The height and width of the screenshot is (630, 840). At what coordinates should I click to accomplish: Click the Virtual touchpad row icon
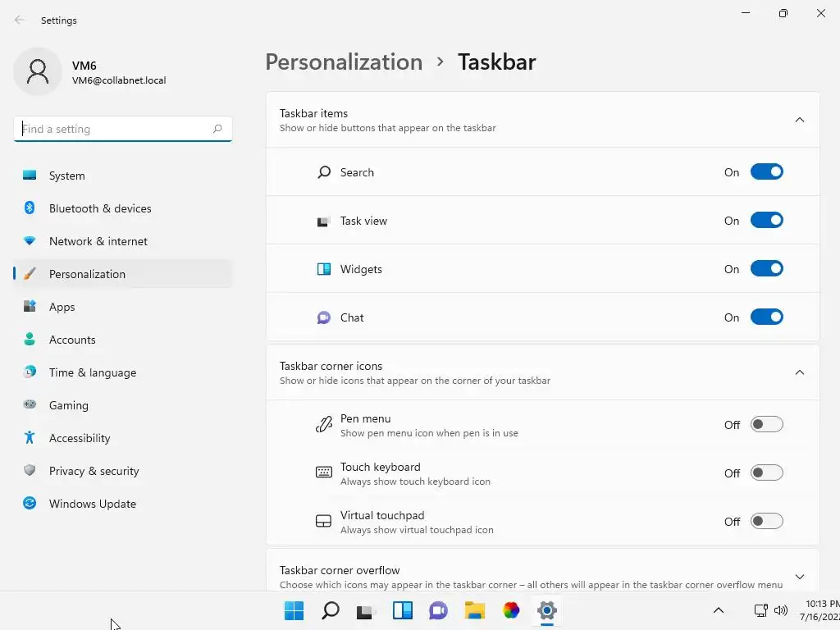[x=323, y=521]
